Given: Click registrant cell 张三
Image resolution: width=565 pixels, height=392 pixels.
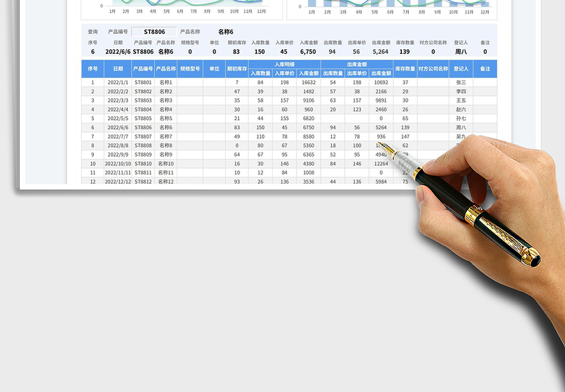Looking at the screenshot, I should [x=460, y=83].
